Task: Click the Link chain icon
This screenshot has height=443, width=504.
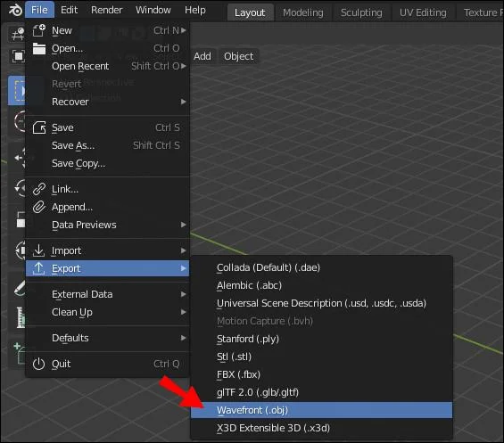Action: point(39,189)
